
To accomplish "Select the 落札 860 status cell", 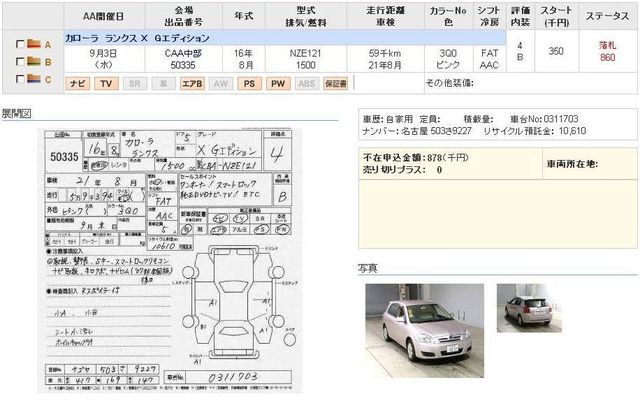I will coord(607,51).
